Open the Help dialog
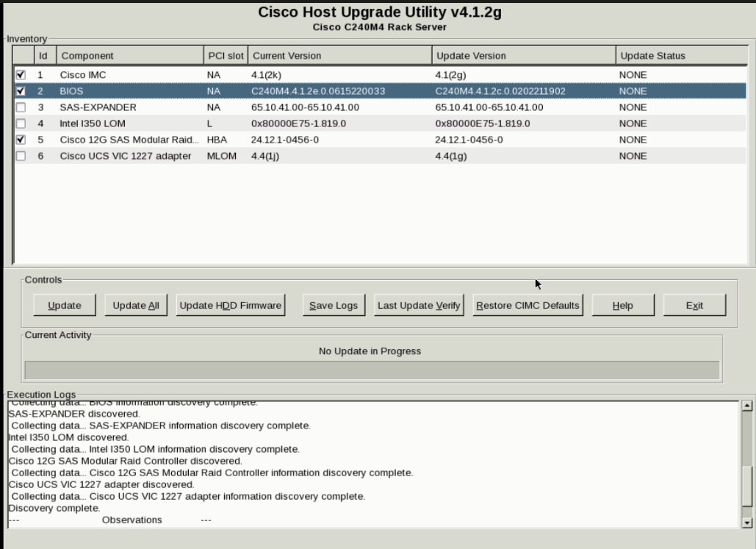 point(622,305)
